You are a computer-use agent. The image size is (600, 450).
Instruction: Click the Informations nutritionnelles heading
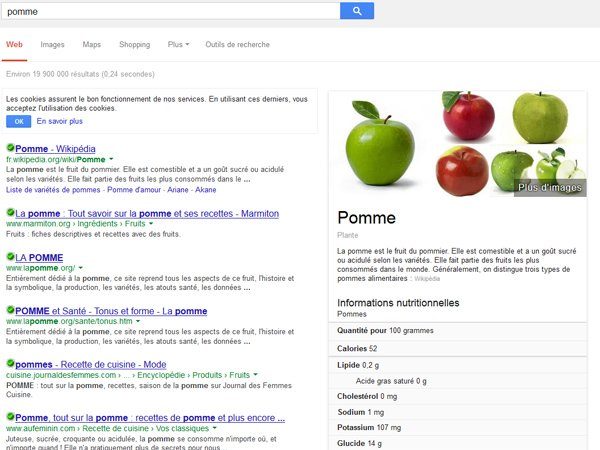point(398,303)
